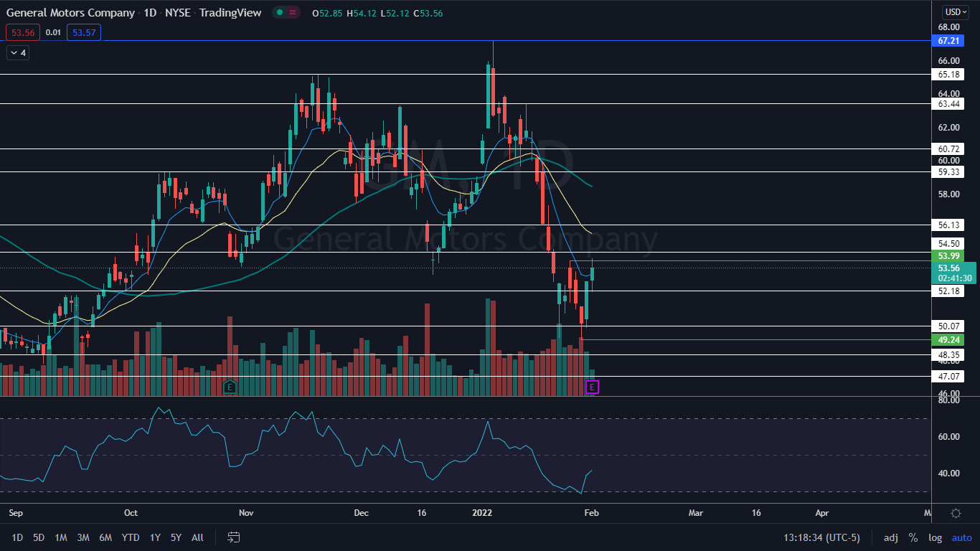
Task: Click the 56.13 horizontal line price label
Action: click(949, 225)
